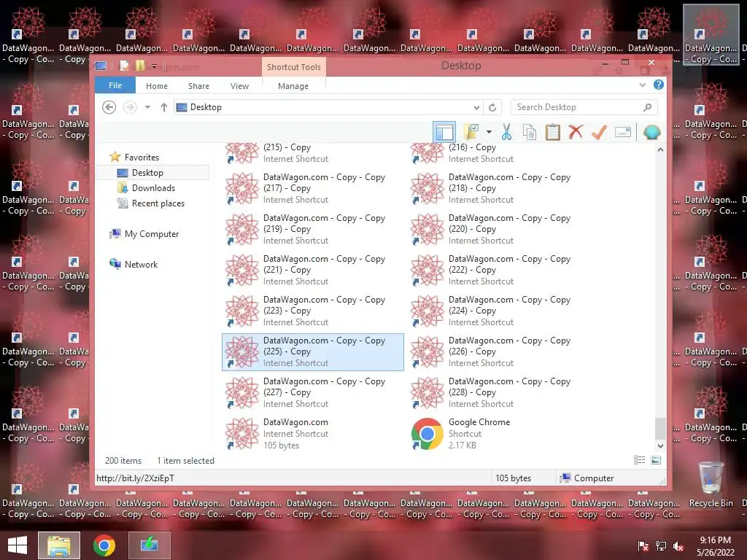This screenshot has width=747, height=560.
Task: Click the Copy pages icon
Action: point(530,132)
